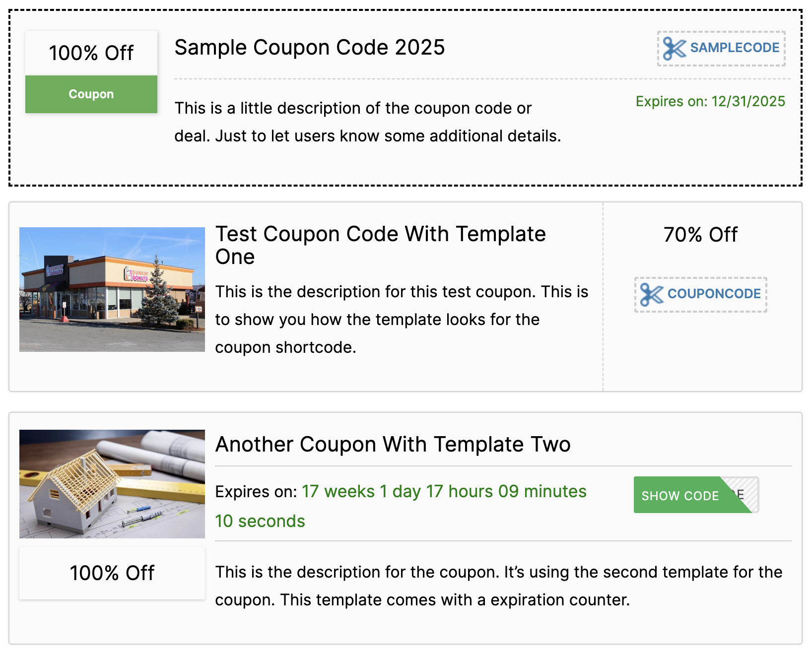
Task: Click the test coupon shortcode description text
Action: coord(402,320)
